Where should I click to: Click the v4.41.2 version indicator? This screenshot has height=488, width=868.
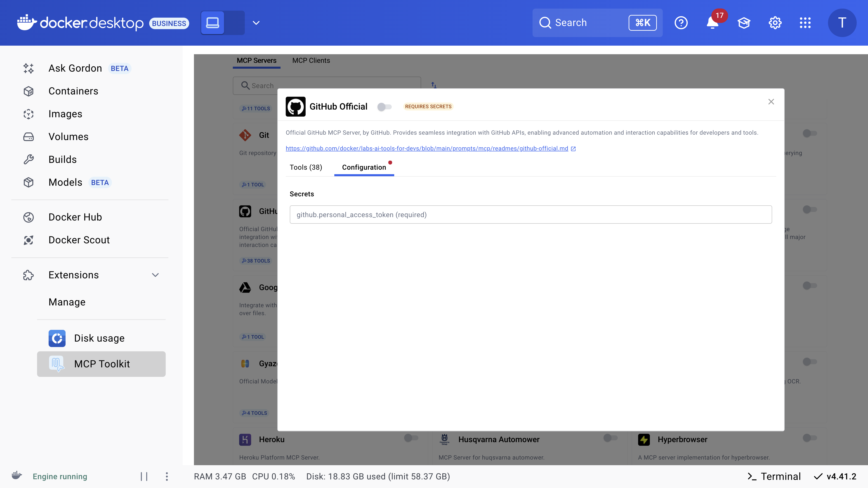835,476
